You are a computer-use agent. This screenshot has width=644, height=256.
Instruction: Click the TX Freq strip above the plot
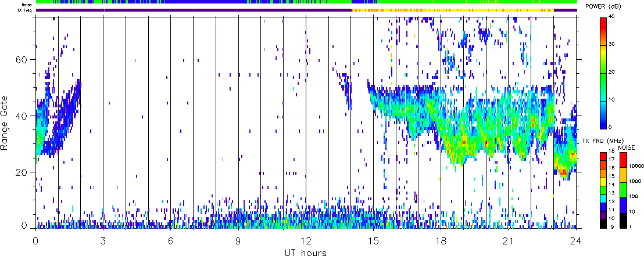pyautogui.click(x=306, y=10)
